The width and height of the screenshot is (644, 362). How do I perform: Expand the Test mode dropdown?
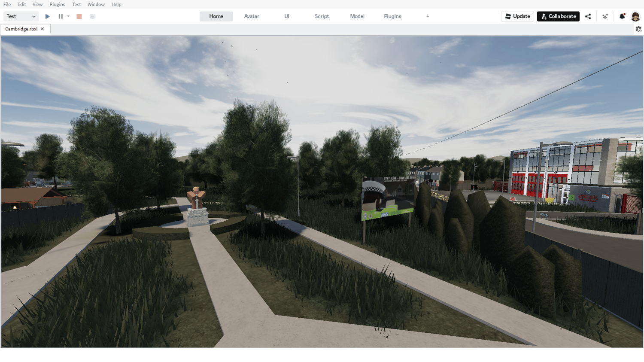(x=21, y=16)
